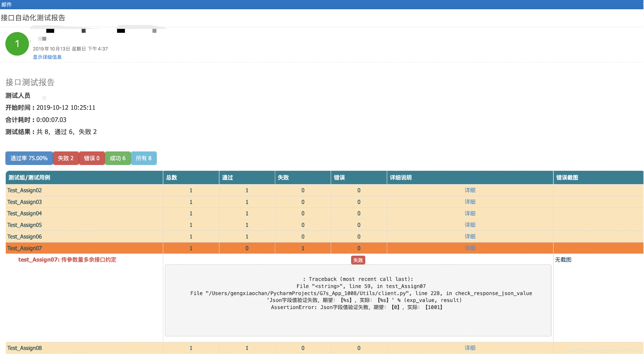
Task: Click the 邮件 title bar label
Action: [x=7, y=4]
